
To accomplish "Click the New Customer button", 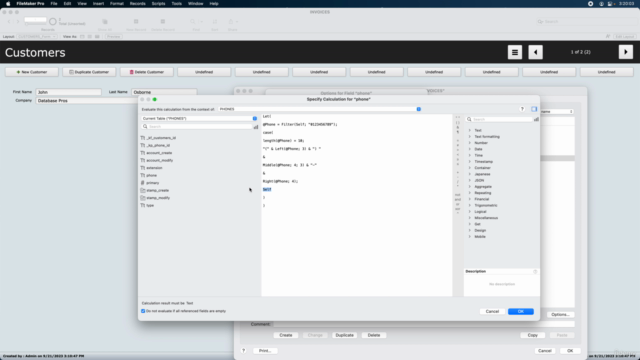I will point(32,72).
